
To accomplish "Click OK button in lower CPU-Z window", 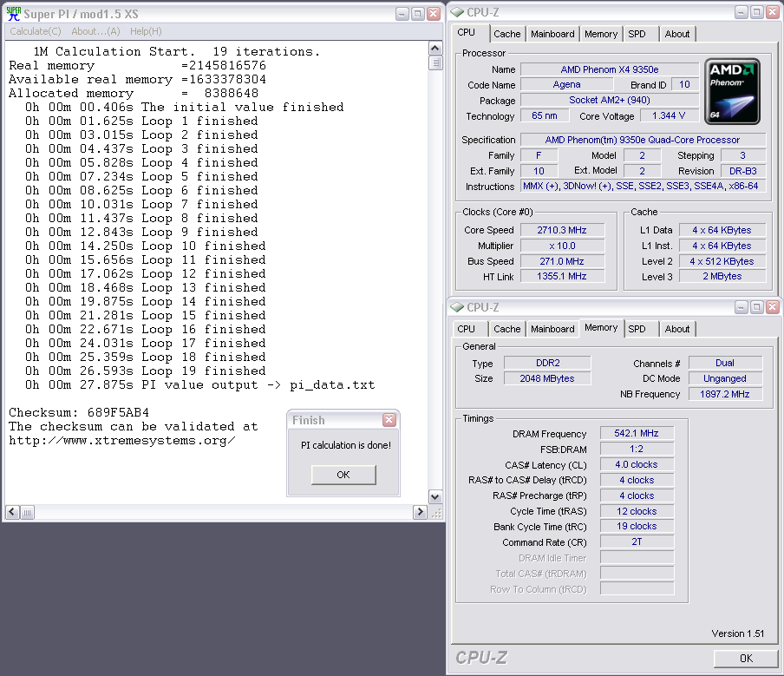I will 746,659.
